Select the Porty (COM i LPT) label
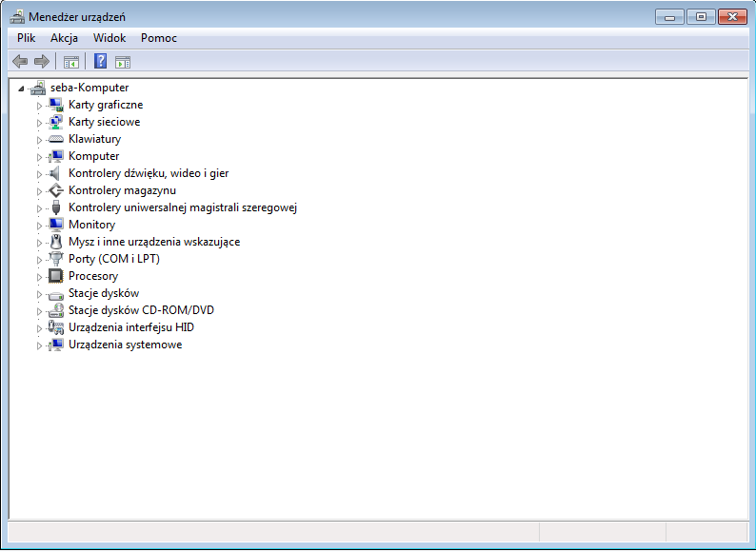 114,259
